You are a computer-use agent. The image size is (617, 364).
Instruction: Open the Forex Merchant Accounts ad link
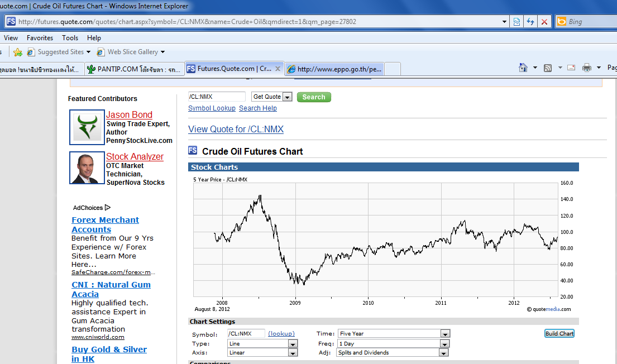105,224
